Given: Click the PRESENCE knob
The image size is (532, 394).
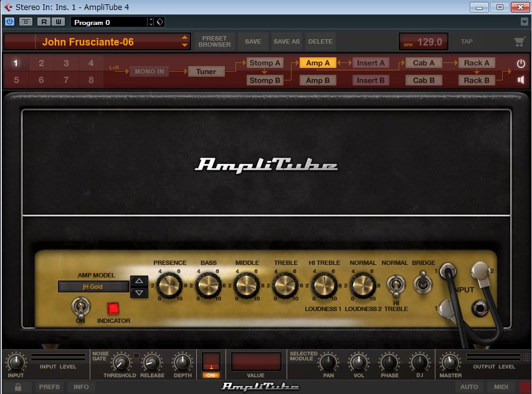Looking at the screenshot, I should click(x=169, y=286).
